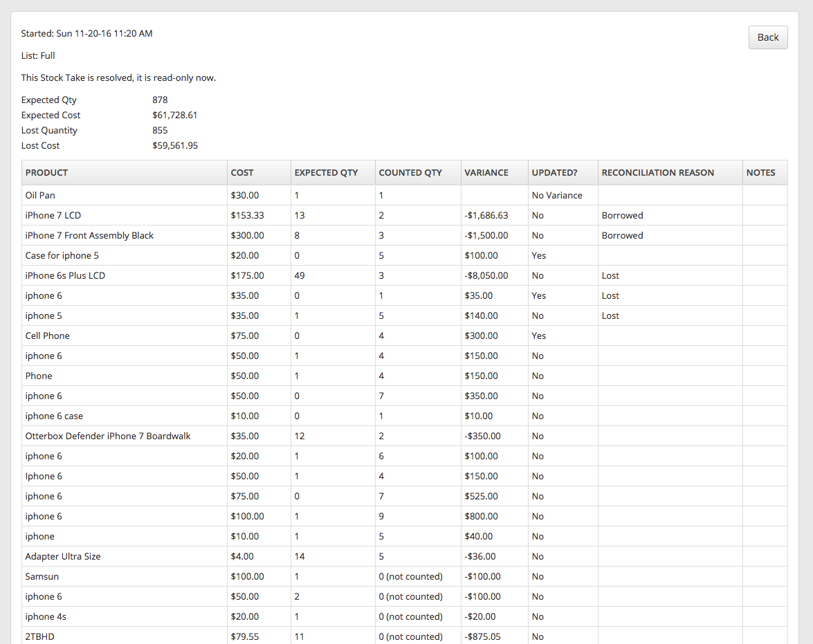The width and height of the screenshot is (813, 644).
Task: Click the VARIANCE column header
Action: click(486, 172)
